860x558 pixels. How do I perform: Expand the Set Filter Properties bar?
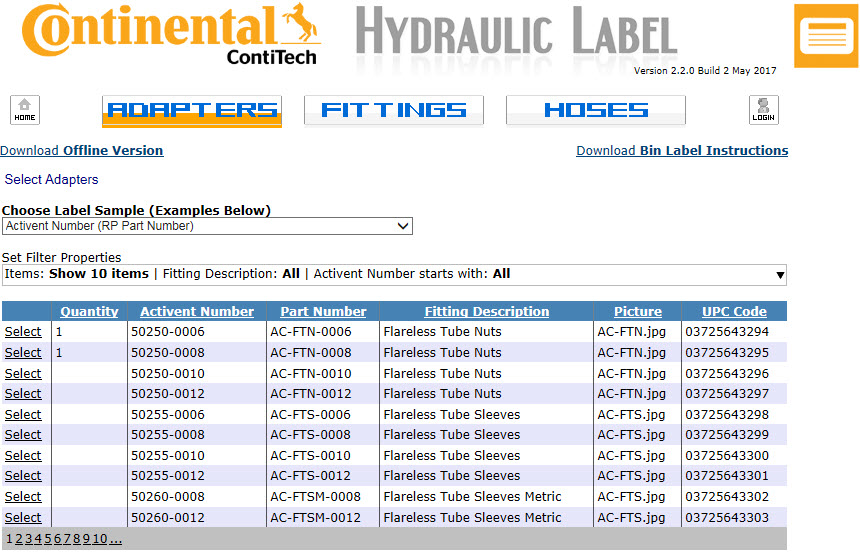394,274
